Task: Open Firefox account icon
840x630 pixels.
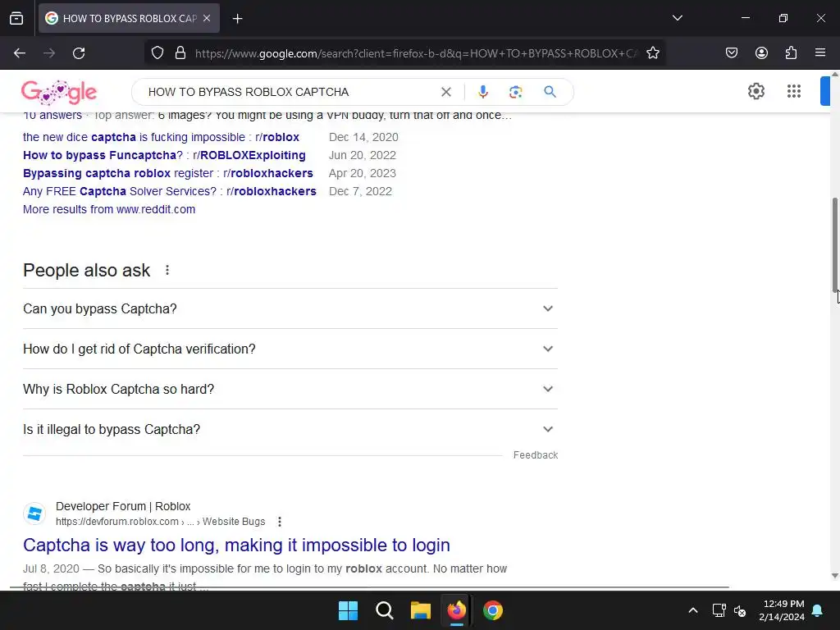Action: (x=761, y=53)
